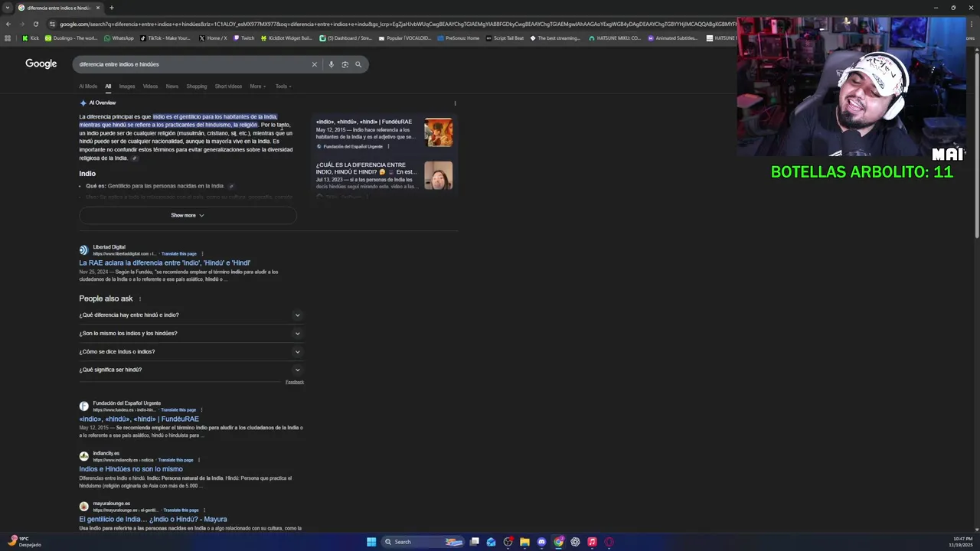This screenshot has height=551, width=980.
Task: Switch to Shopping results tab
Action: point(197,86)
